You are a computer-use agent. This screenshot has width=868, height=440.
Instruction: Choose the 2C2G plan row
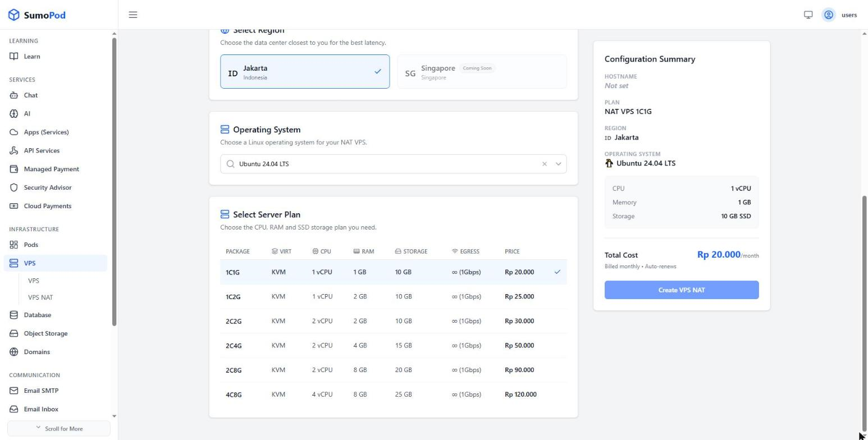(x=394, y=322)
